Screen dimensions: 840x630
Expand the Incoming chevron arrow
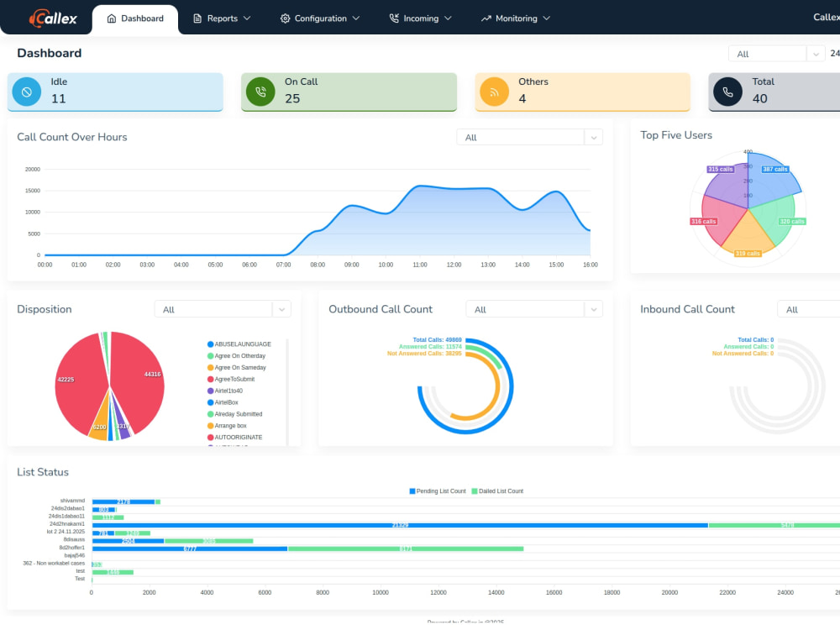[448, 18]
